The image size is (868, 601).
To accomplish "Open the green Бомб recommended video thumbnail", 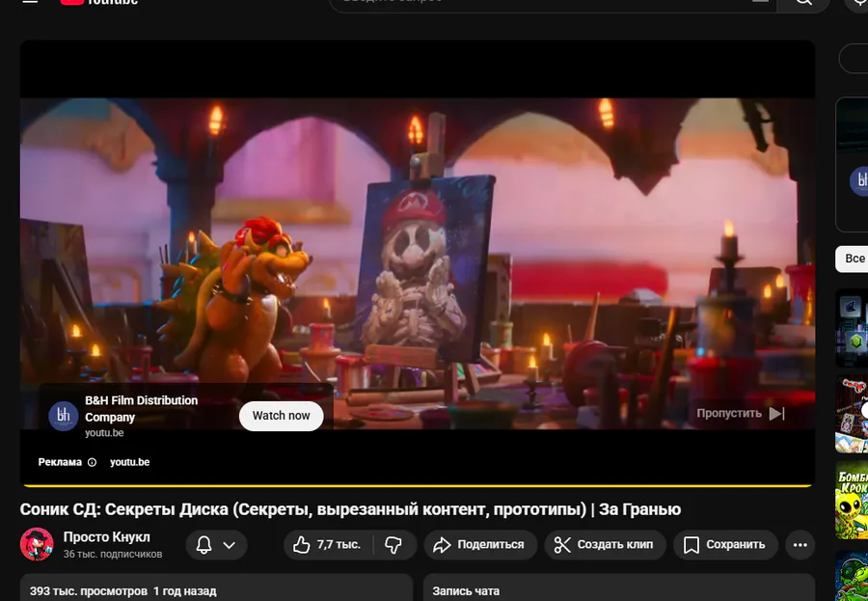I will click(x=852, y=500).
